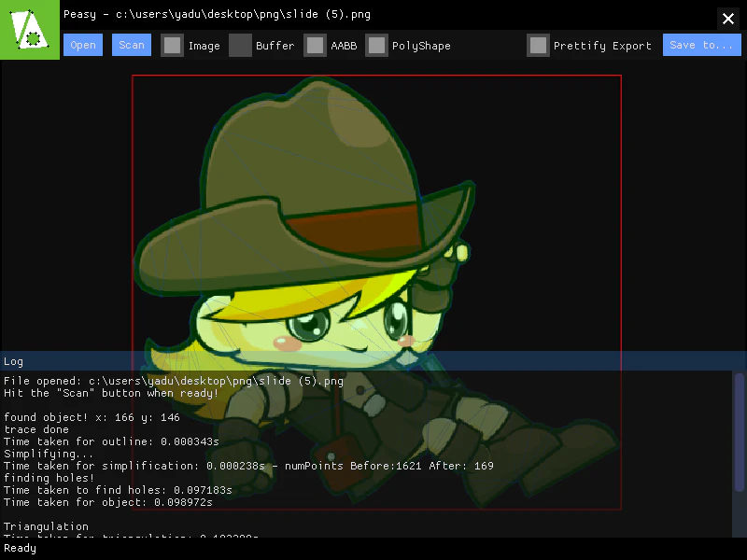Click the Open button
The width and height of the screenshot is (747, 560).
point(83,45)
